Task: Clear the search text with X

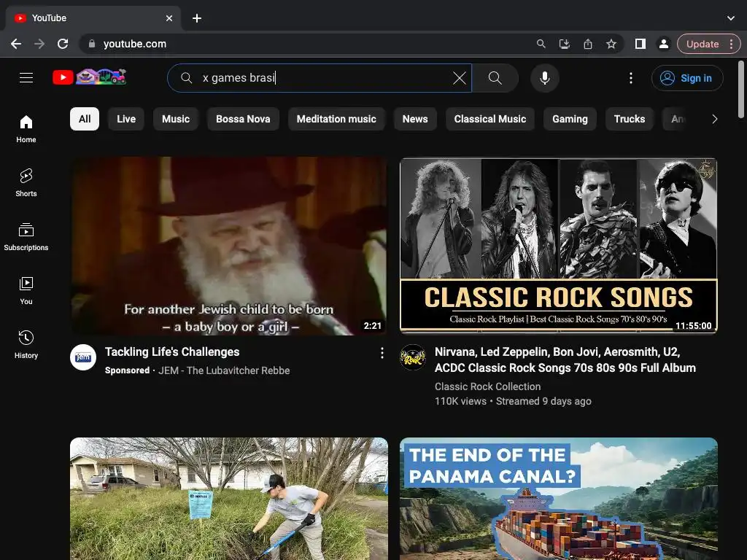Action: 460,78
